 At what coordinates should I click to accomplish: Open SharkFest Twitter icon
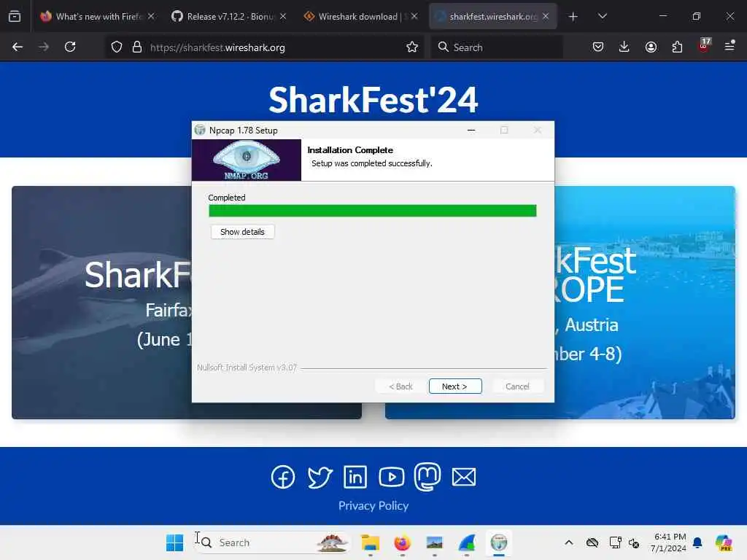[x=320, y=477]
